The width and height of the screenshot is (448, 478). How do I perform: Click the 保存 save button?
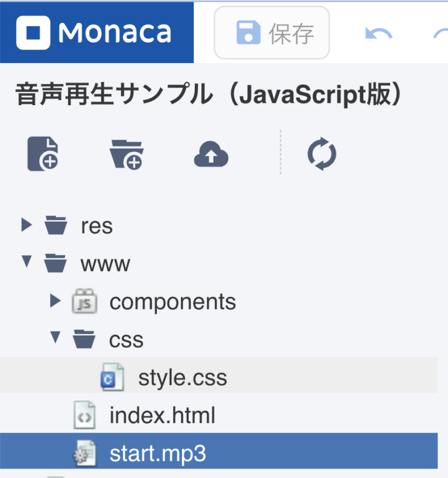[x=271, y=33]
